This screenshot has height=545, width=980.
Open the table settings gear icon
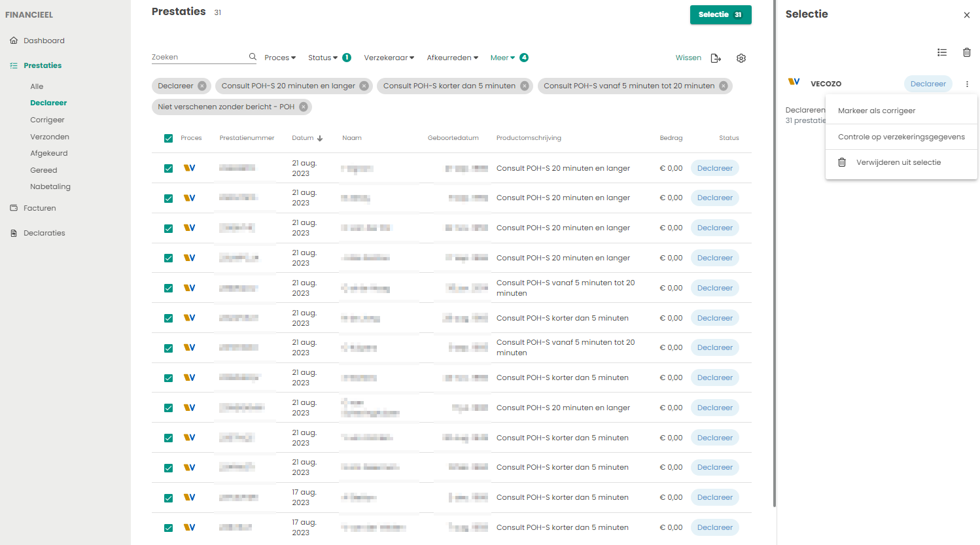point(741,58)
